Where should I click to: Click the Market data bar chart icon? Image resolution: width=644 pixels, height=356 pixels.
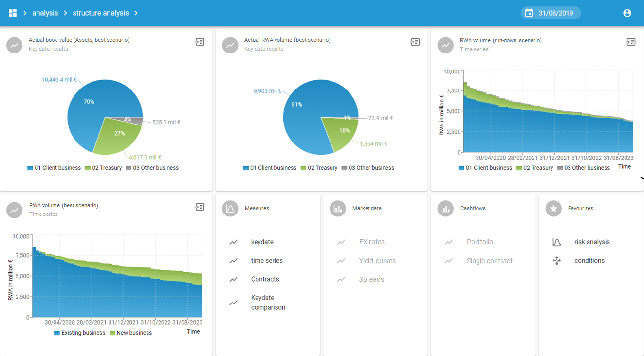337,209
